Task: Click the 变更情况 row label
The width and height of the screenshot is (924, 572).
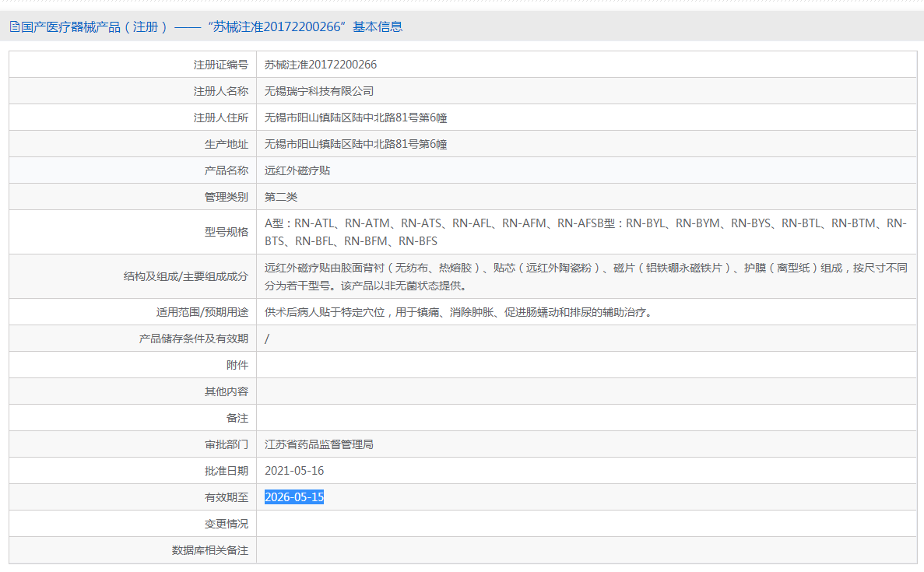Action: click(x=226, y=524)
